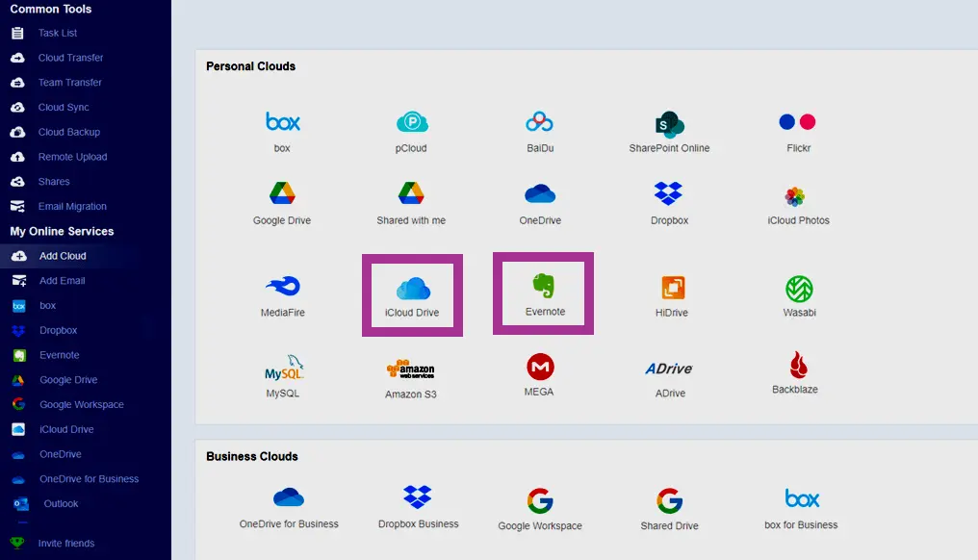
Task: Open the Task List tool
Action: [x=58, y=33]
